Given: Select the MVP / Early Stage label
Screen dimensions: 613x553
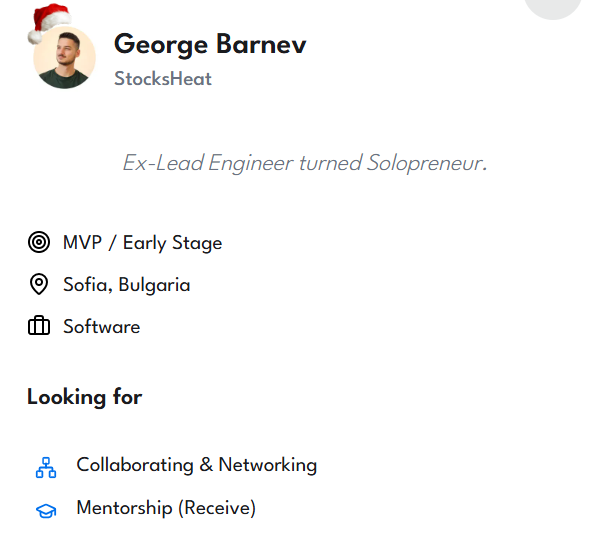Looking at the screenshot, I should (x=142, y=243).
